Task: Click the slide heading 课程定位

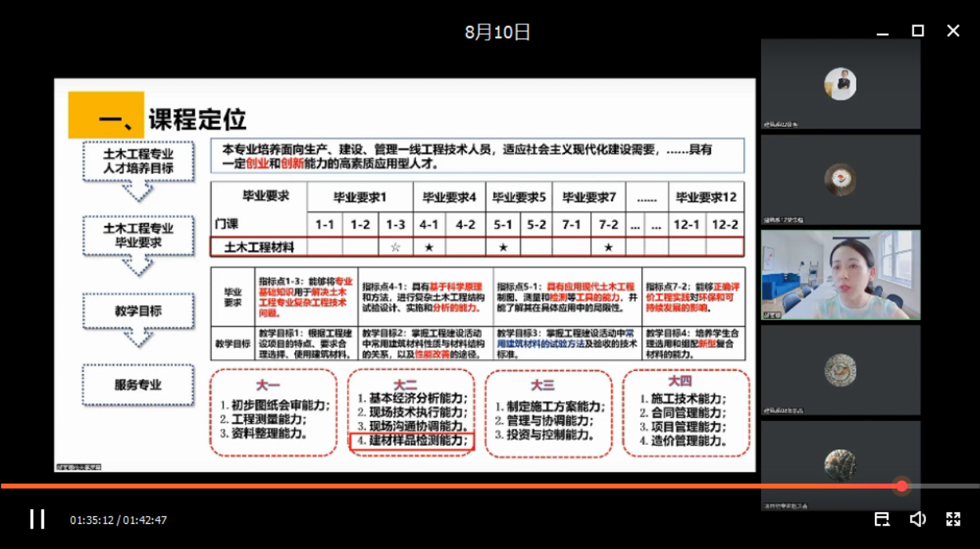Action: pos(197,119)
